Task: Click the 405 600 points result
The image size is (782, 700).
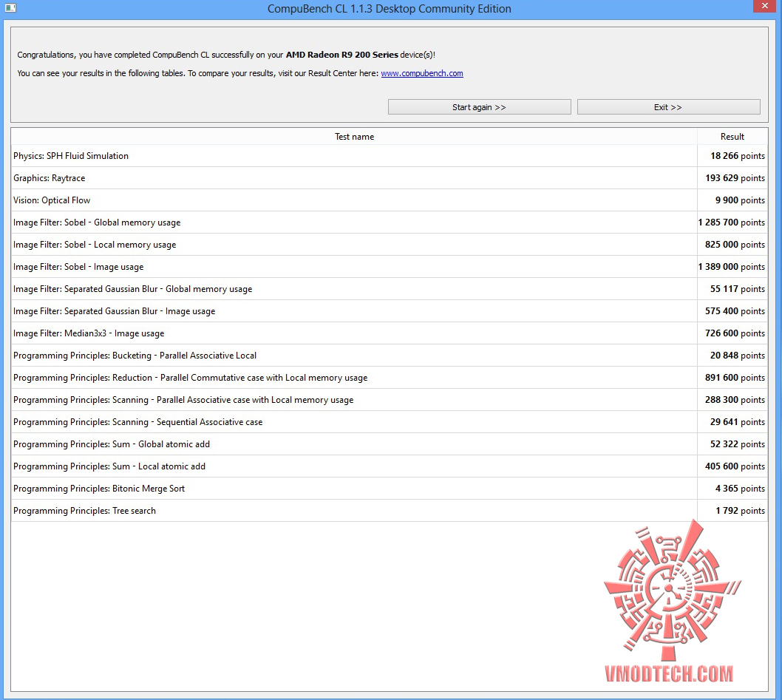Action: (735, 466)
